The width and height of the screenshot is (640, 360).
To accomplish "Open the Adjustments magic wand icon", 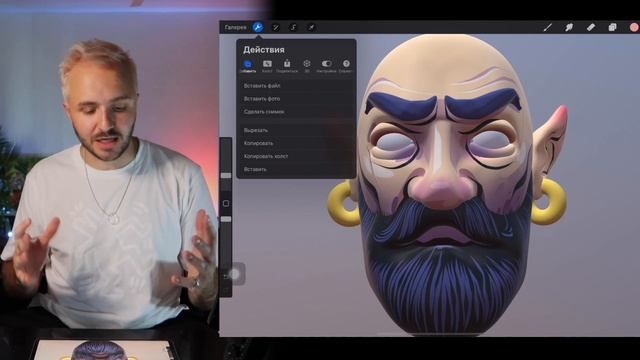I will (276, 27).
